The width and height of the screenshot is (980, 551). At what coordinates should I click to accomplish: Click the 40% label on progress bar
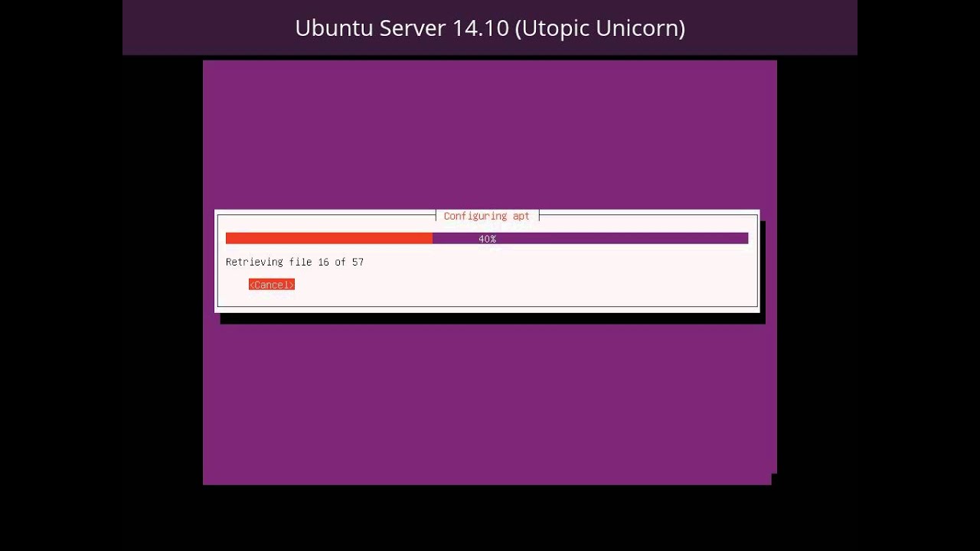pyautogui.click(x=487, y=239)
